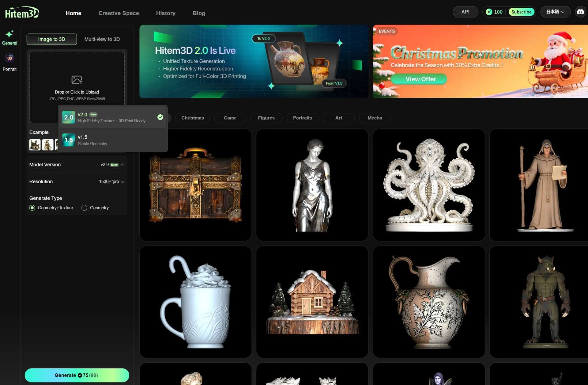
Task: Switch to Multi-view to 3D tab
Action: tap(102, 39)
